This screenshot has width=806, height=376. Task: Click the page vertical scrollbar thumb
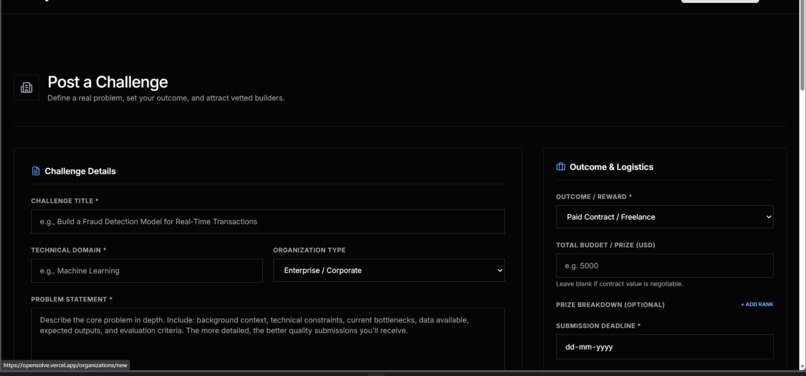tap(802, 46)
